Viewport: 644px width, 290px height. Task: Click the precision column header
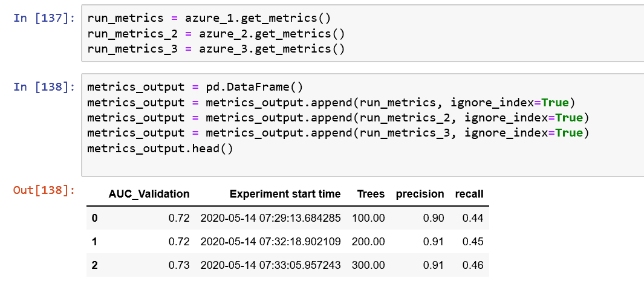pyautogui.click(x=420, y=194)
